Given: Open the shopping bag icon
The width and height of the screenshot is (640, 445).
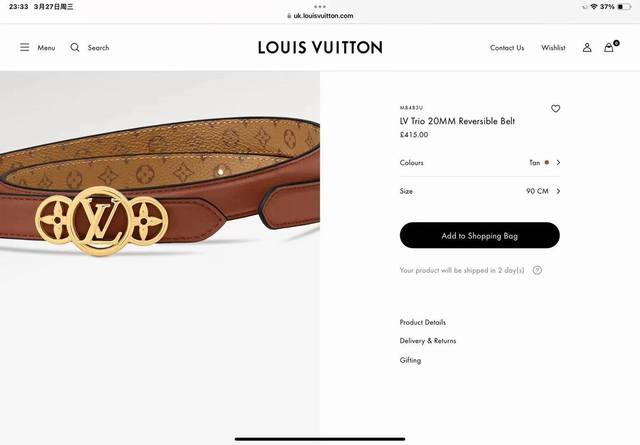Looking at the screenshot, I should [611, 47].
